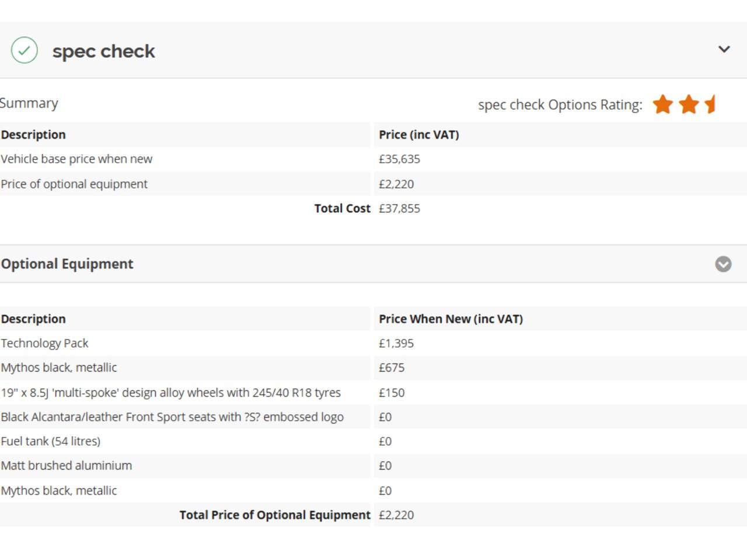Viewport: 747px width, 560px height.
Task: Click the second orange rating star
Action: (x=689, y=105)
